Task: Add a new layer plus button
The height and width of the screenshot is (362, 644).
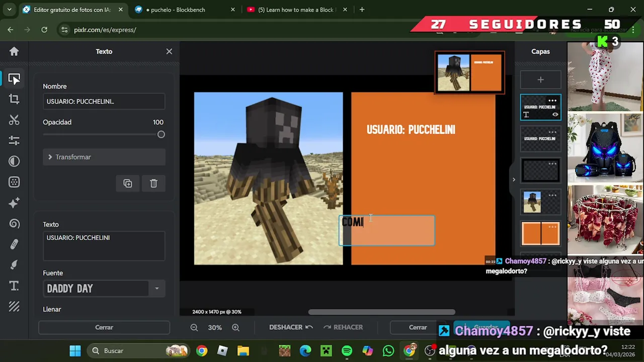Action: pos(540,80)
